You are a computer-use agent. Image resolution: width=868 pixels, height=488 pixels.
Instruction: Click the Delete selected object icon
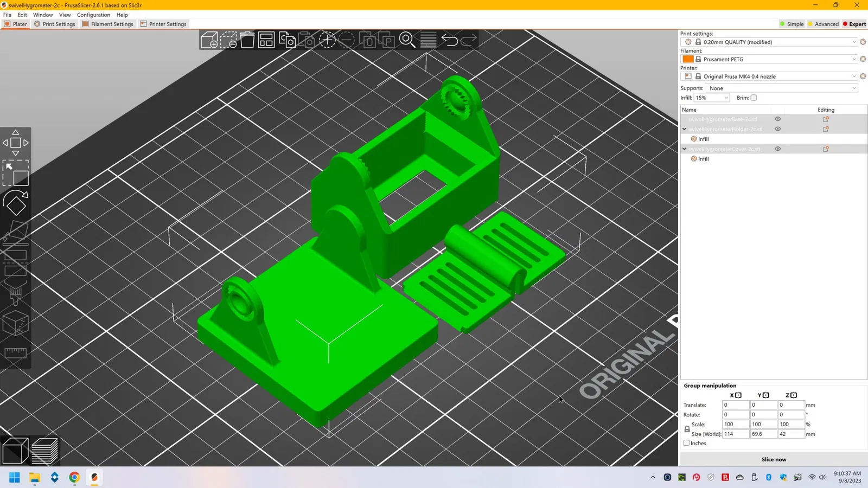coord(228,40)
